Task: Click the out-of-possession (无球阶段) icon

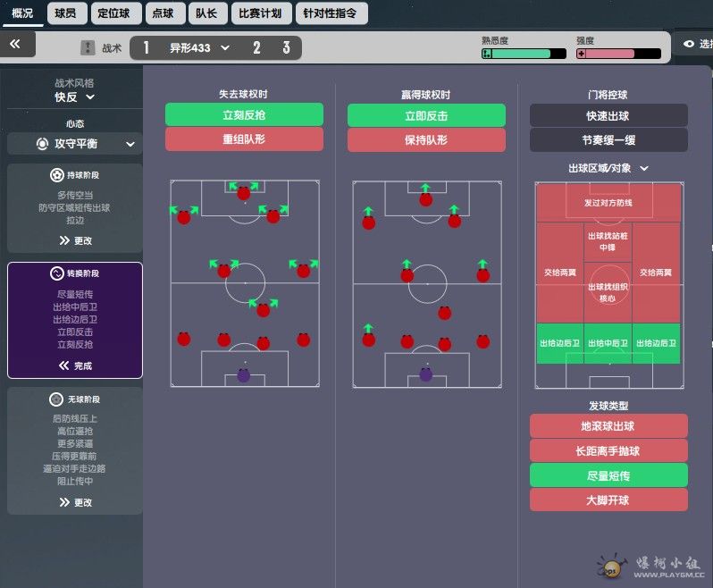Action: pyautogui.click(x=58, y=399)
